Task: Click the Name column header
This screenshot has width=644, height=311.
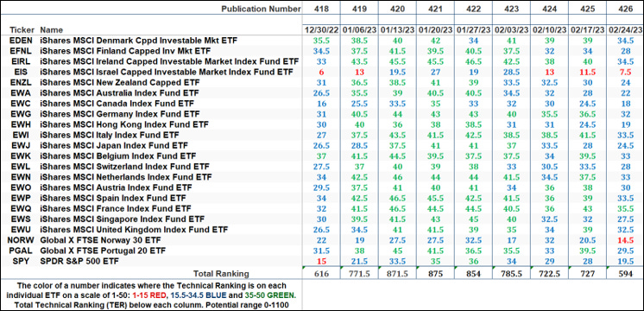Action: (x=52, y=30)
